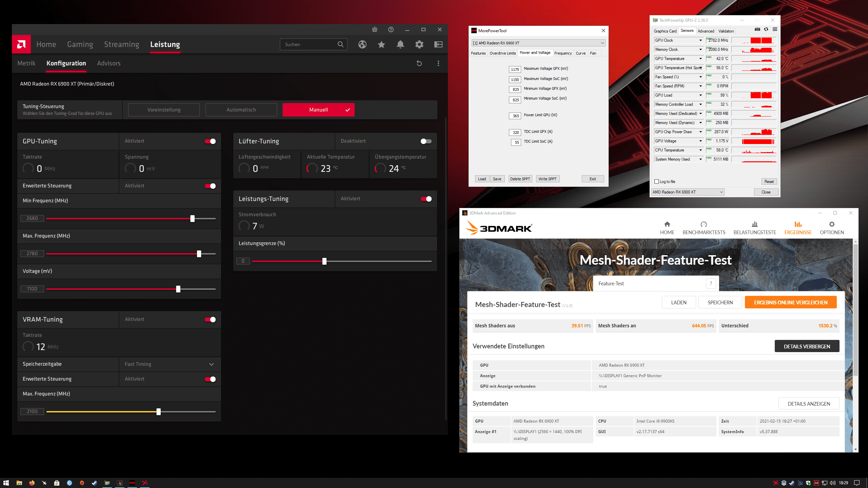Screen dimensions: 868x488
Task: Open Steam from the taskbar
Action: 95,483
